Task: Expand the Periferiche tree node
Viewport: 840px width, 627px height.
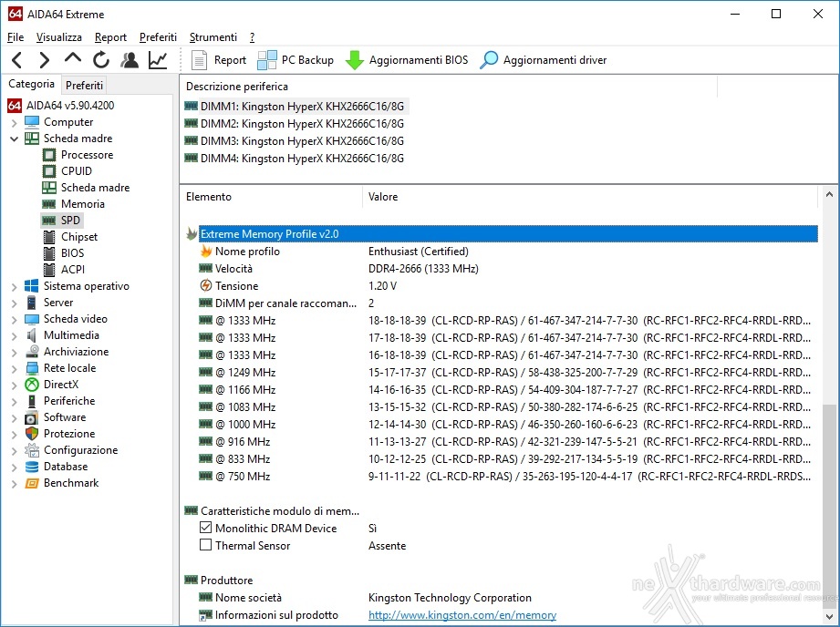Action: (x=14, y=401)
